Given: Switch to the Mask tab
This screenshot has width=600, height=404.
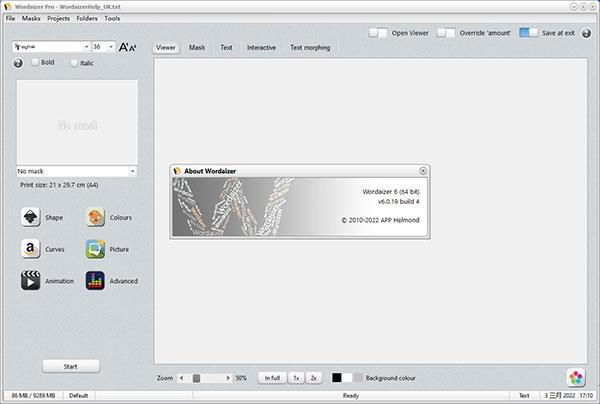Looking at the screenshot, I should (197, 47).
